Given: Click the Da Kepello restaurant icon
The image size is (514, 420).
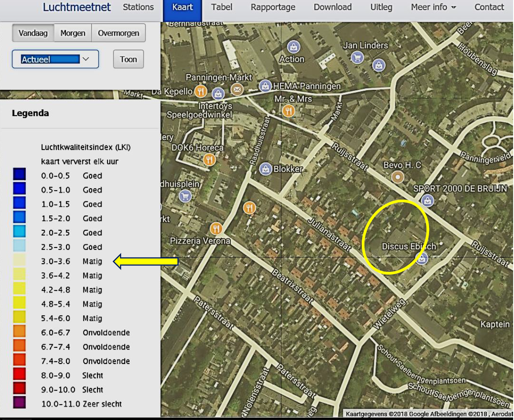Looking at the screenshot, I should [201, 92].
